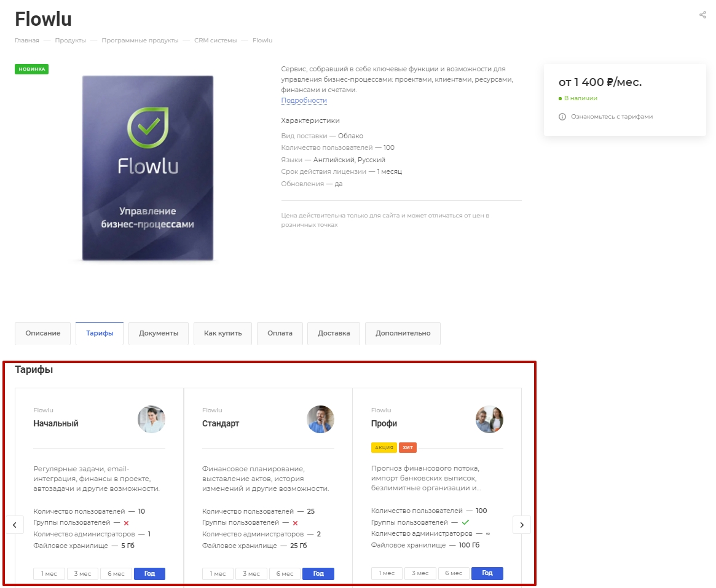Viewport: 716px width, 588px height.
Task: Click the Стандарт tariff avatar photo
Action: (x=320, y=419)
